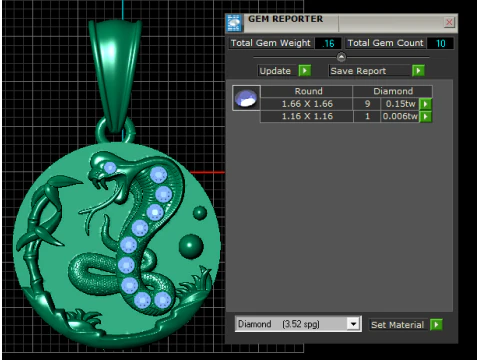Click the quantity 1 cell
The image size is (480, 360).
367,116
